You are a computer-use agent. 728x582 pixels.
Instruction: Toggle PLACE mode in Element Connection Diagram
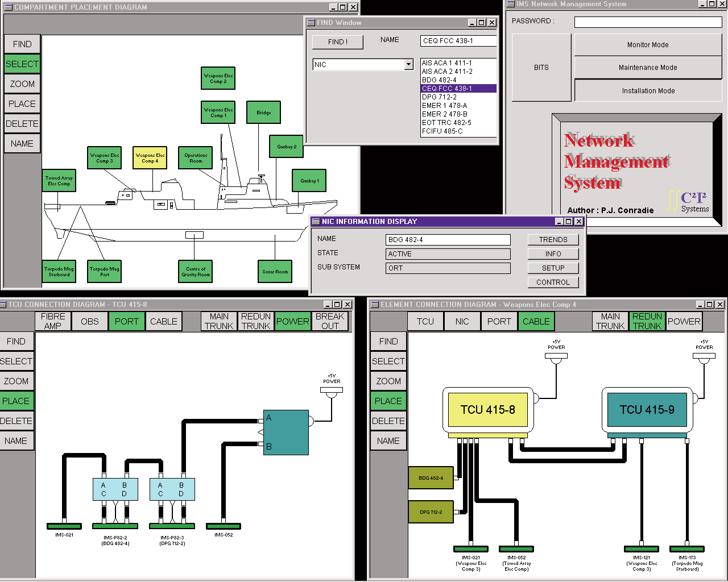(x=388, y=401)
